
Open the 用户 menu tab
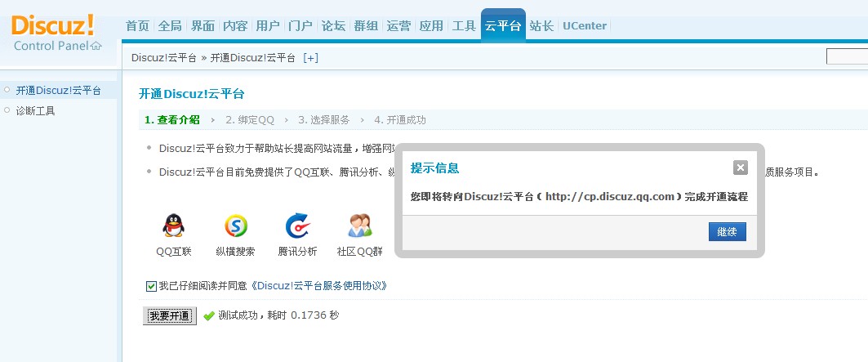pyautogui.click(x=268, y=25)
